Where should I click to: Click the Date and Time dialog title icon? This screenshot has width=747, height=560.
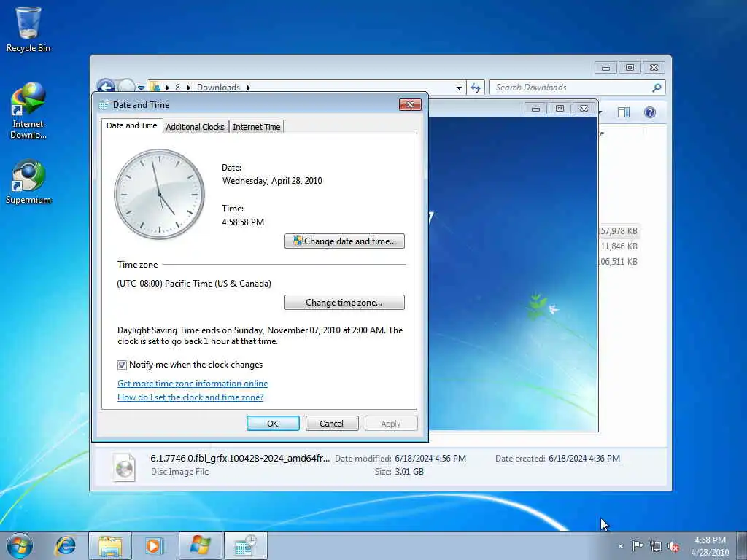point(104,105)
